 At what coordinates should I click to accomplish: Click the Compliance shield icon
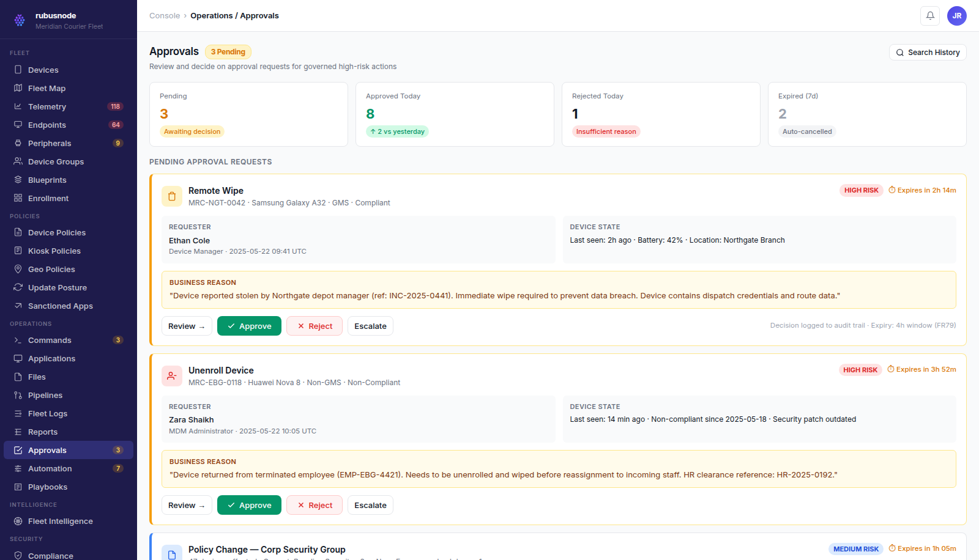tap(18, 555)
